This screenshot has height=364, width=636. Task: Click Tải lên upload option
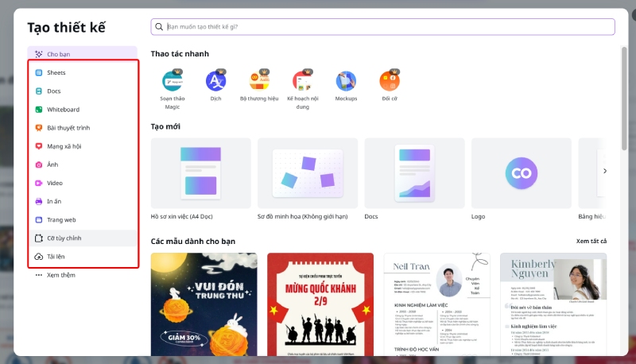point(57,257)
